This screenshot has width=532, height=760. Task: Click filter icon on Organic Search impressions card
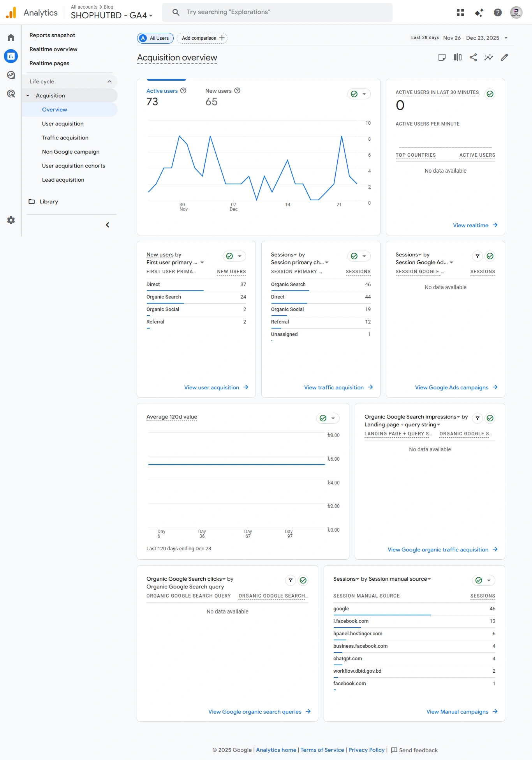pyautogui.click(x=477, y=418)
